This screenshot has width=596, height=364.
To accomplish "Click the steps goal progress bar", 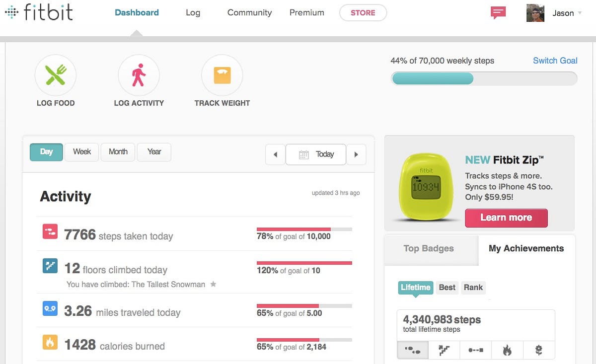I will (x=304, y=229).
